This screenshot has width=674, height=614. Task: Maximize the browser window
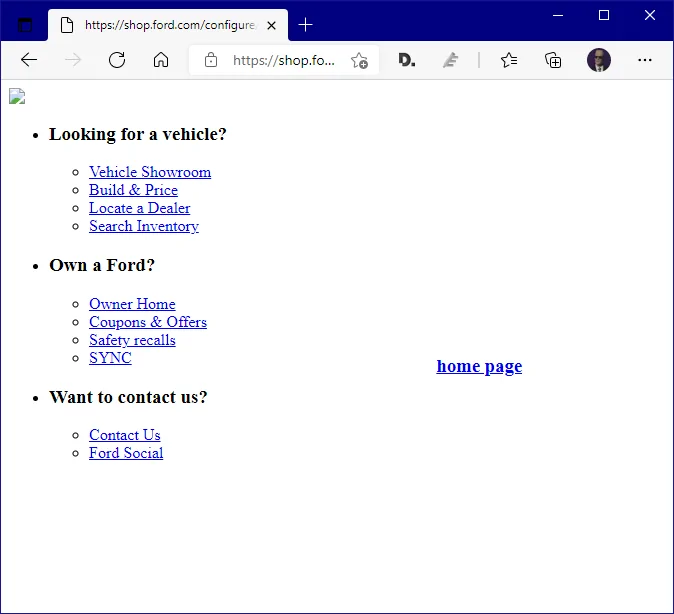pos(604,15)
